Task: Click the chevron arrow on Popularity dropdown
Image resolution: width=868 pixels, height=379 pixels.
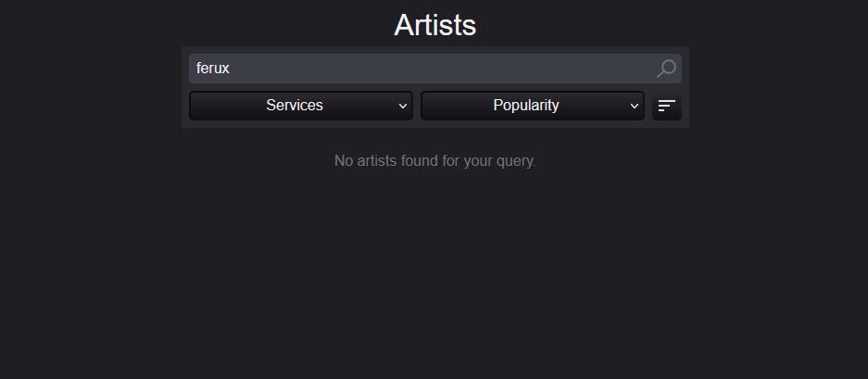Action: pos(635,107)
